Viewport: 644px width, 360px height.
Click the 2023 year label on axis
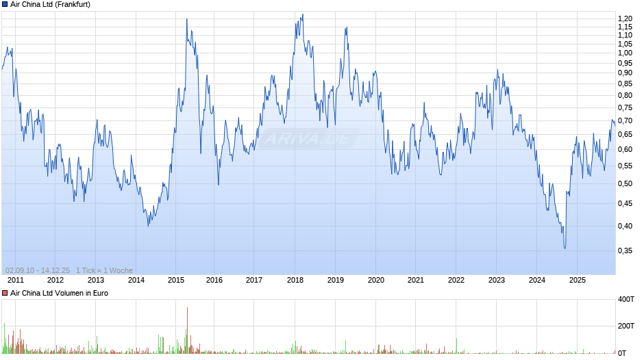tap(496, 280)
